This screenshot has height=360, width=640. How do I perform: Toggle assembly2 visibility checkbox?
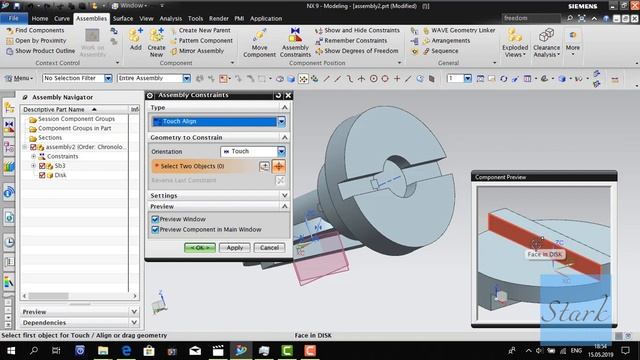[33, 147]
